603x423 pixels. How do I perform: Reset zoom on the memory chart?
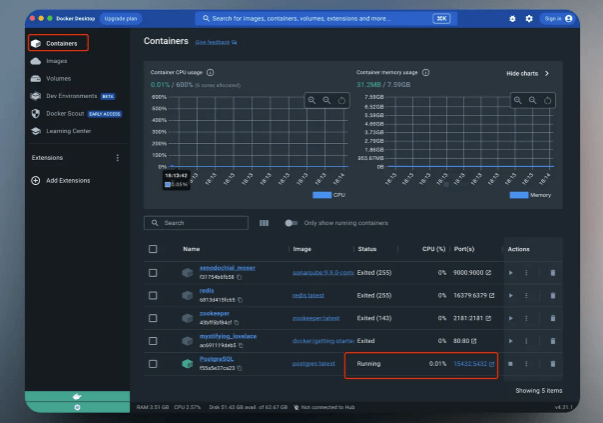(547, 101)
